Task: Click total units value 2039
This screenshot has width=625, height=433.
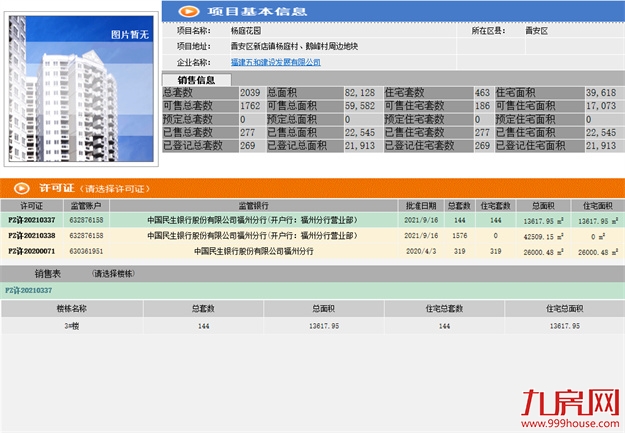Action: pyautogui.click(x=250, y=93)
